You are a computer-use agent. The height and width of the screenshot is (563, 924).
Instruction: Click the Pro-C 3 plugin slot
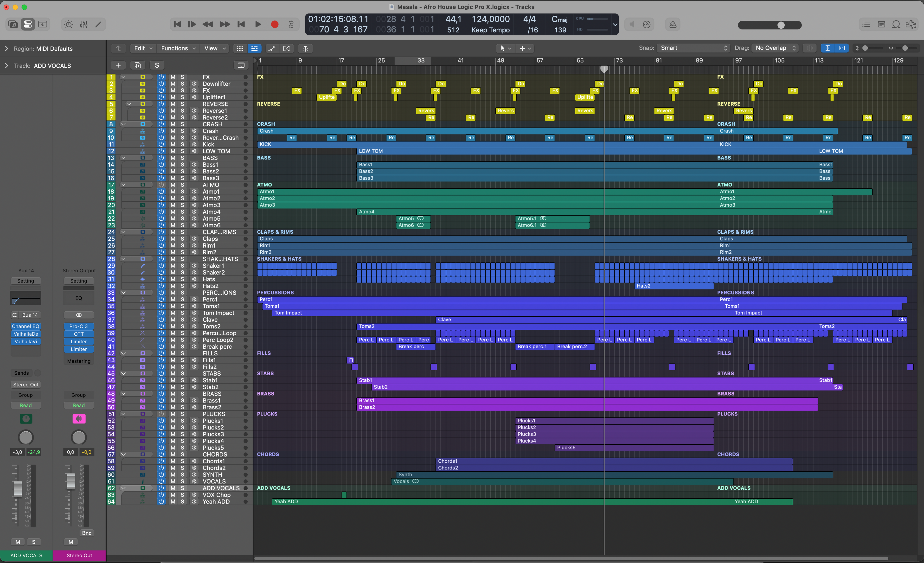78,326
